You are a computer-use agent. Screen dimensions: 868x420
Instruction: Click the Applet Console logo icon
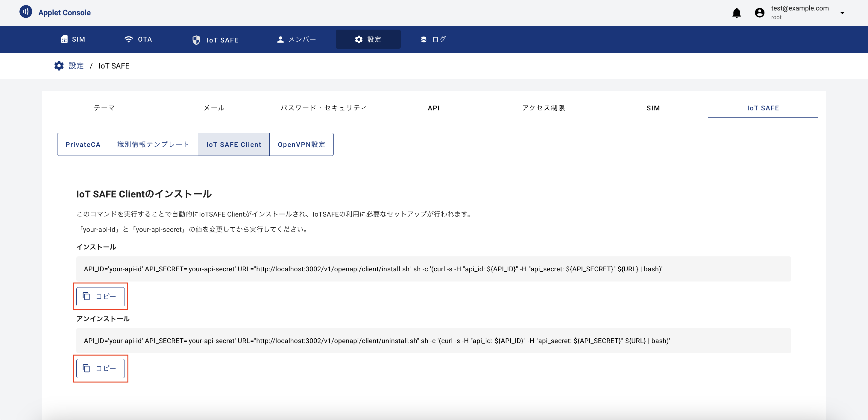click(x=26, y=12)
